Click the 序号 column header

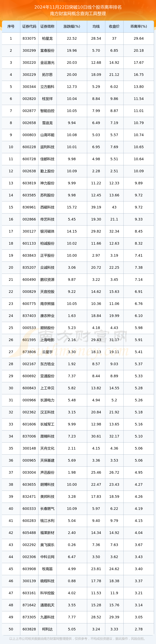pyautogui.click(x=11, y=26)
